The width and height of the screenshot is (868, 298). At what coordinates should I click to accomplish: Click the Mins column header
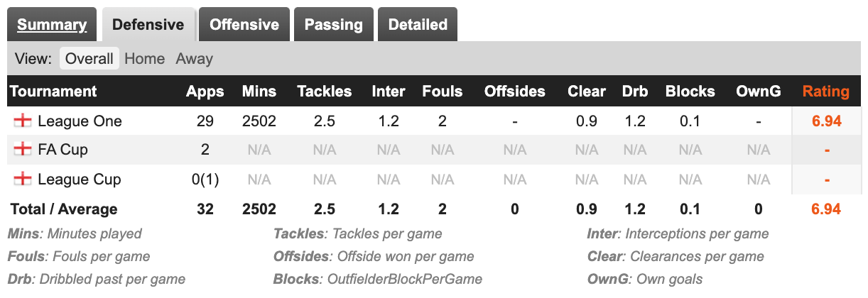[259, 92]
